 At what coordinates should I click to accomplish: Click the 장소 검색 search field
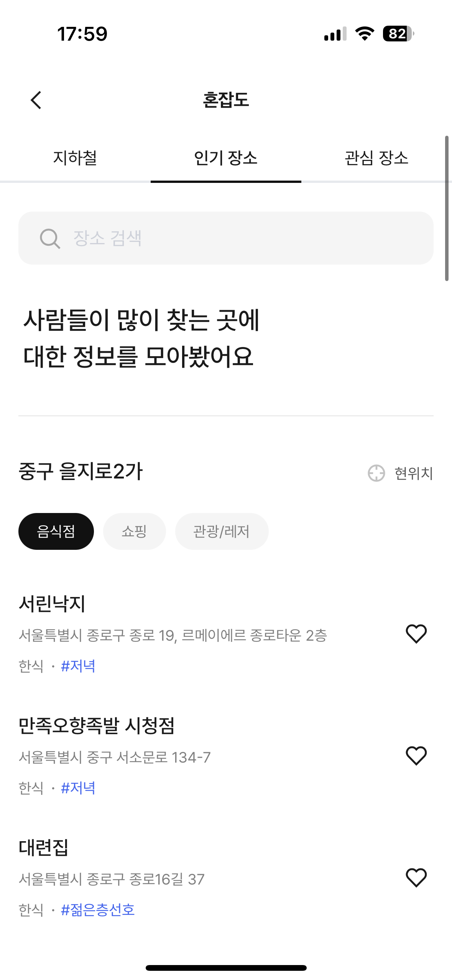click(238, 238)
